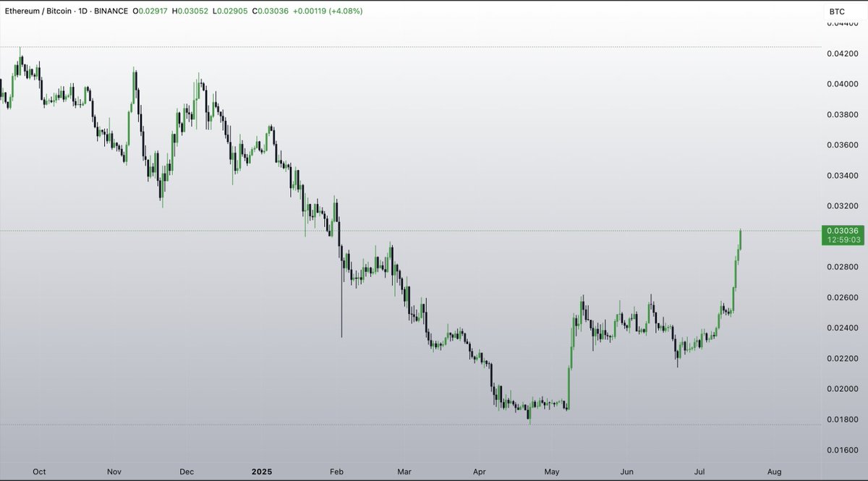Click the Oct label on time axis
This screenshot has width=868, height=481.
click(39, 472)
